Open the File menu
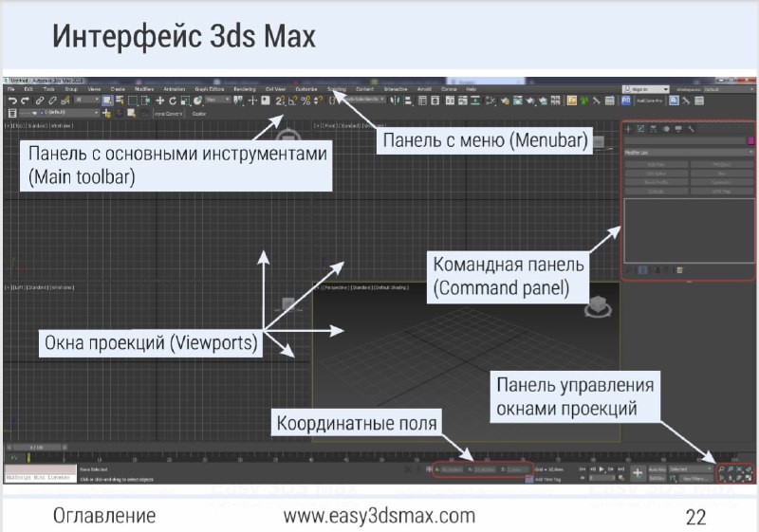Image resolution: width=759 pixels, height=532 pixels. [x=11, y=89]
